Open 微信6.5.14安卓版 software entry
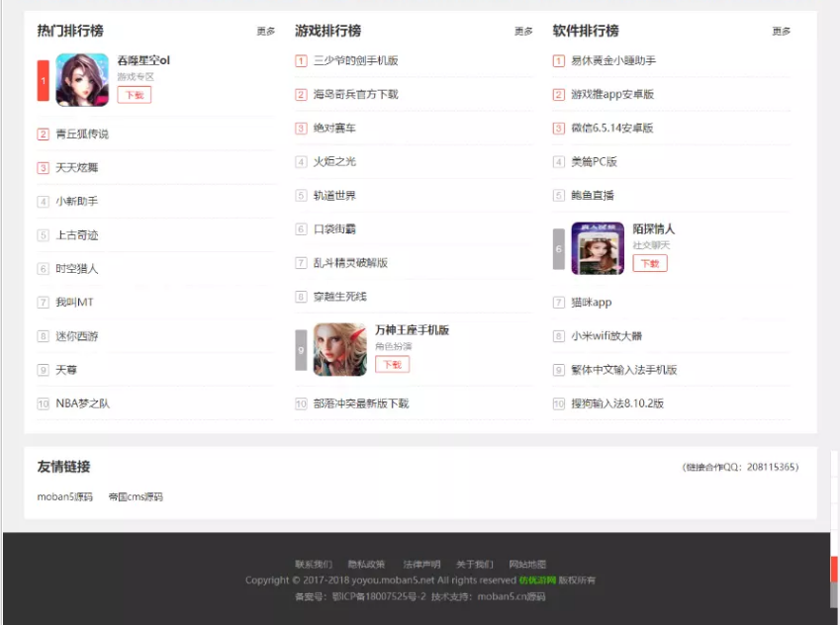The image size is (840, 625). coord(611,128)
